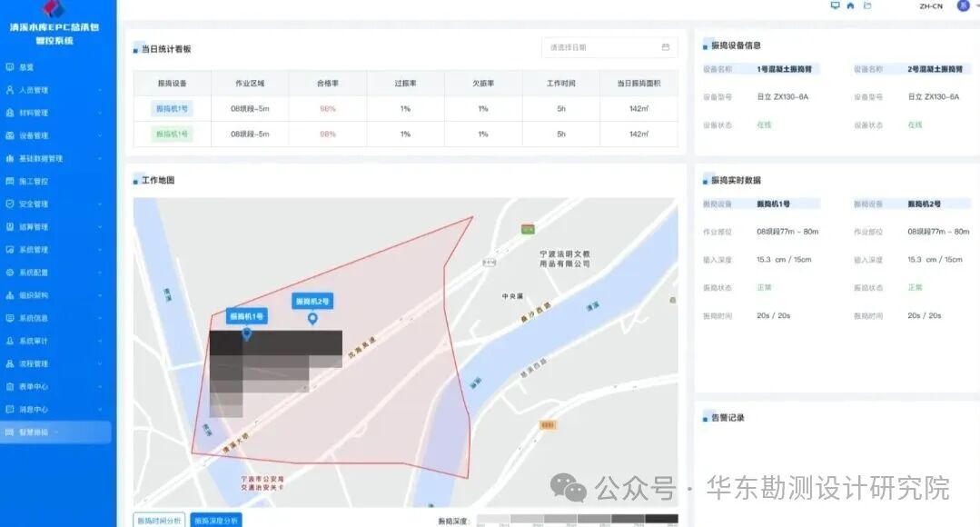Click the calendar icon in date picker
The width and height of the screenshot is (980, 527).
click(x=665, y=47)
